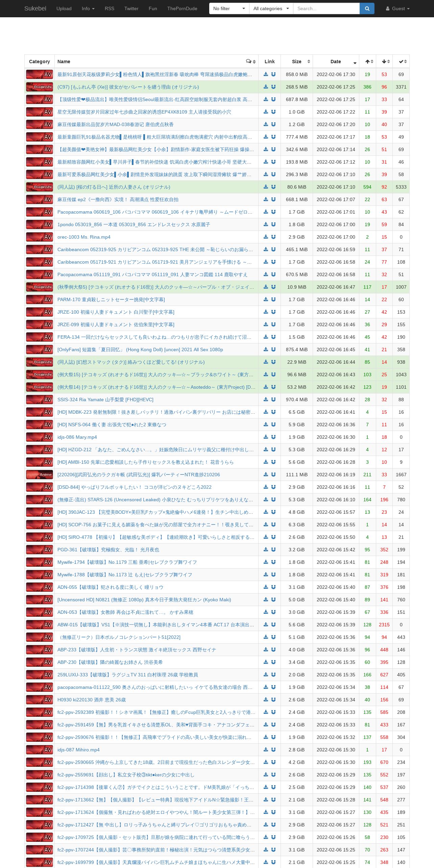Go to the Sukebei home brand link
The width and height of the screenshot is (434, 868).
click(35, 8)
